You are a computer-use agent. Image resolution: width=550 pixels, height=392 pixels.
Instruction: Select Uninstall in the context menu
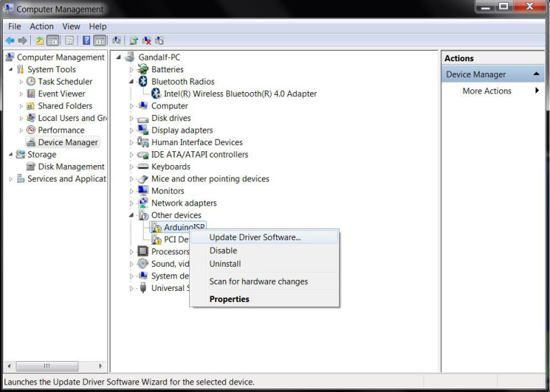click(x=225, y=263)
